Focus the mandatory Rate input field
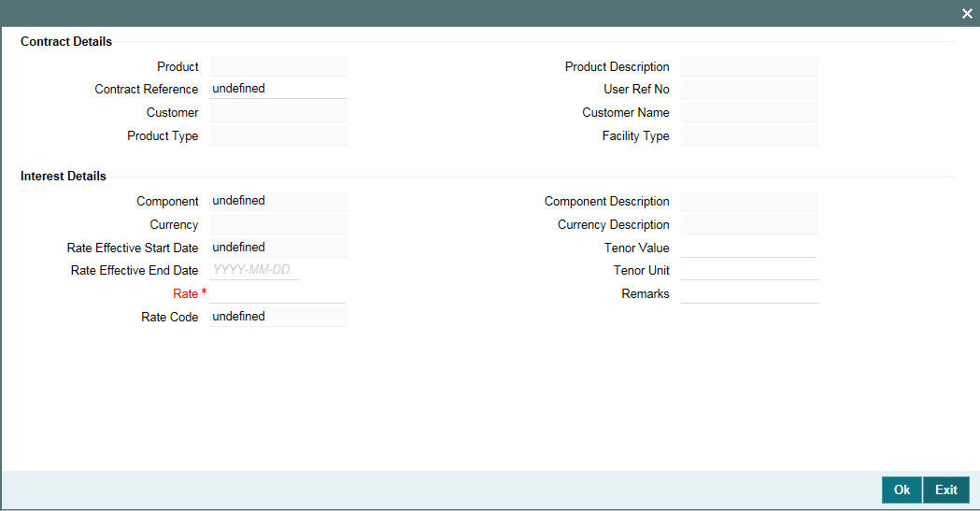The image size is (980, 511). (x=277, y=293)
